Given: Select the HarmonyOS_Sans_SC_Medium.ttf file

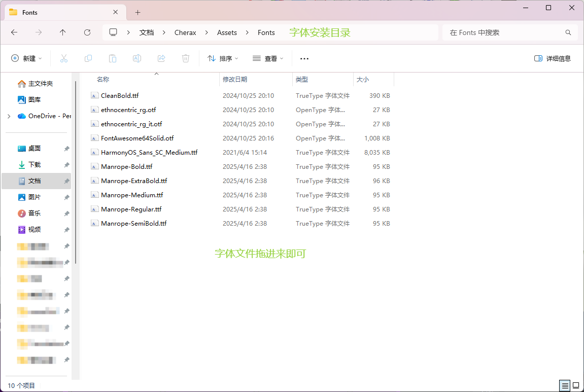Looking at the screenshot, I should 149,153.
